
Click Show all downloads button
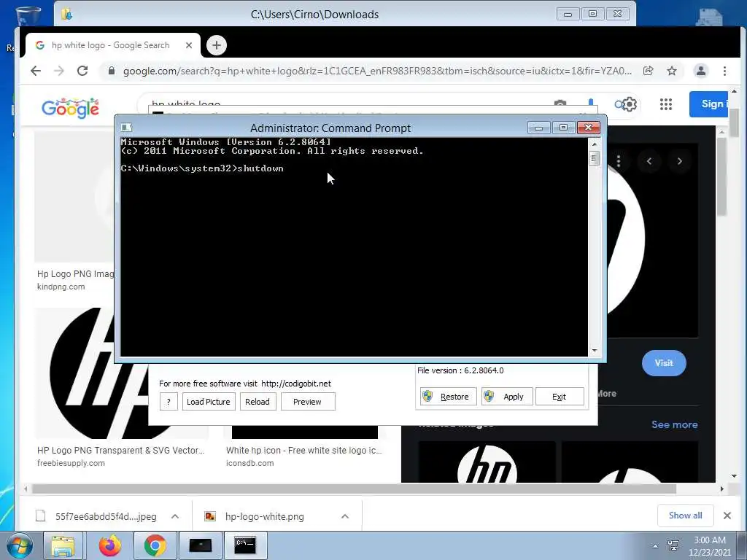(685, 516)
